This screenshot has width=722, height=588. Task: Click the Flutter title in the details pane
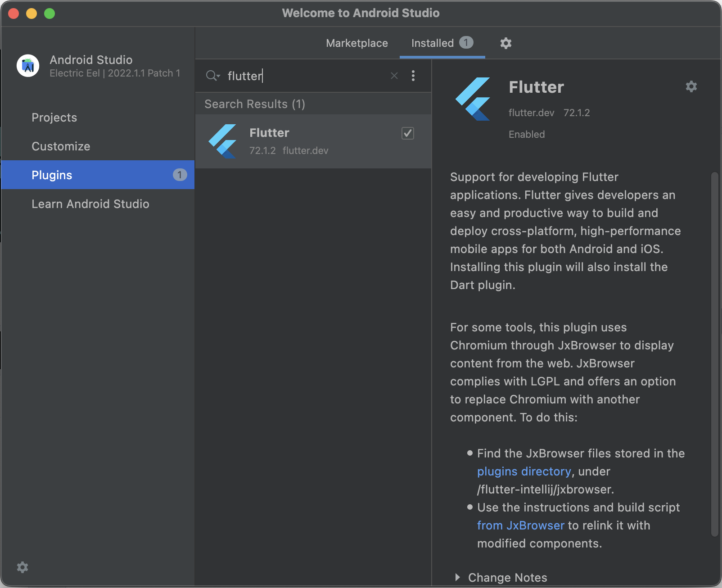point(536,87)
